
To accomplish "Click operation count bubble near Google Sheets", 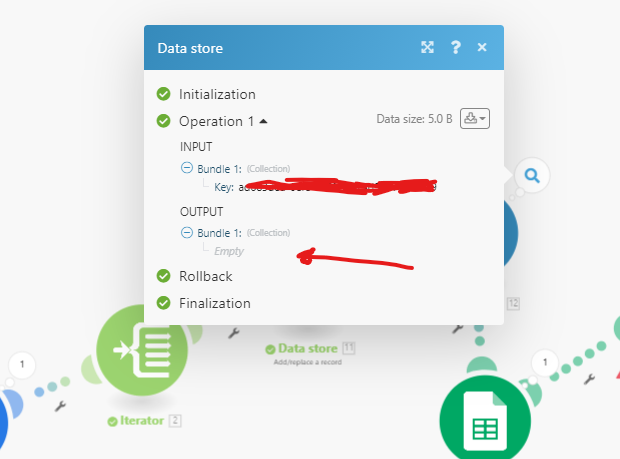I will [545, 362].
